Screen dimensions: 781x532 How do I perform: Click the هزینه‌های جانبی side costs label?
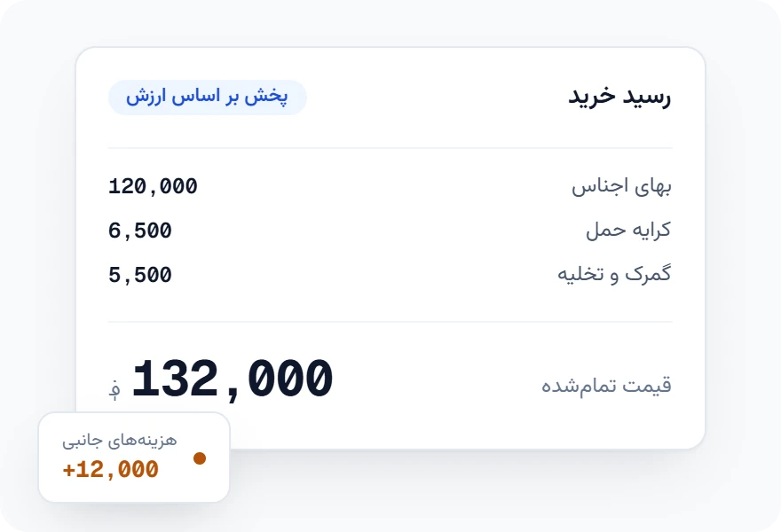120,441
